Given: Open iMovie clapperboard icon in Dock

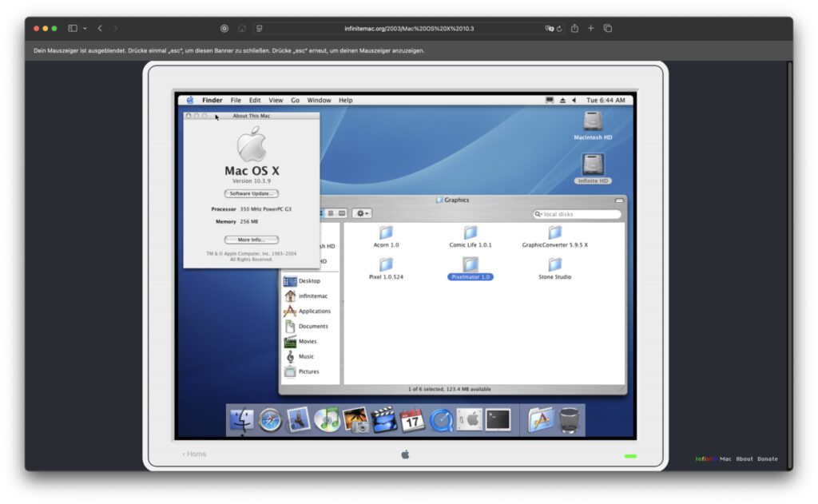Looking at the screenshot, I should pos(384,419).
